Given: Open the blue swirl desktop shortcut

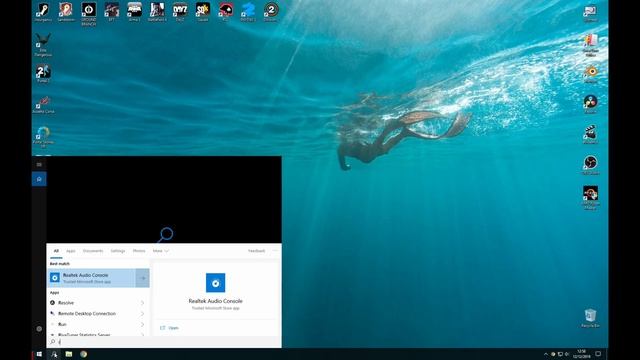Looking at the screenshot, I should [43, 137].
